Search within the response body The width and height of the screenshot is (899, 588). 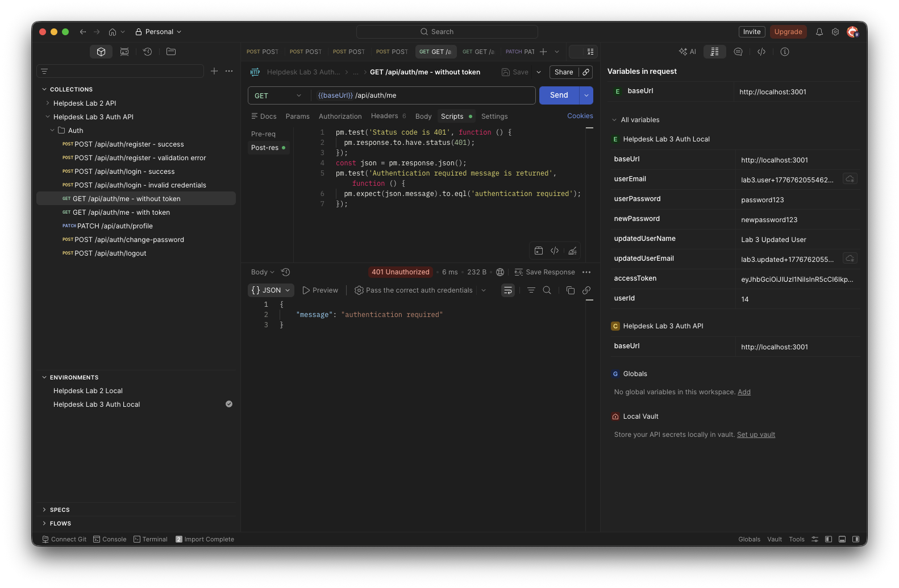547,290
